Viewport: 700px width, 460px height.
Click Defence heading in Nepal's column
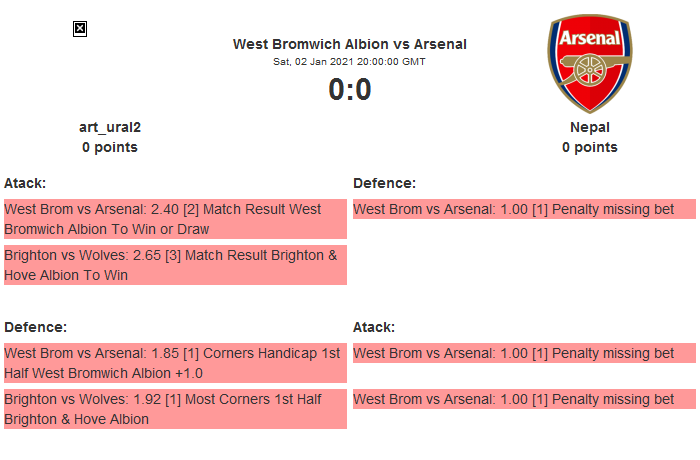(384, 183)
